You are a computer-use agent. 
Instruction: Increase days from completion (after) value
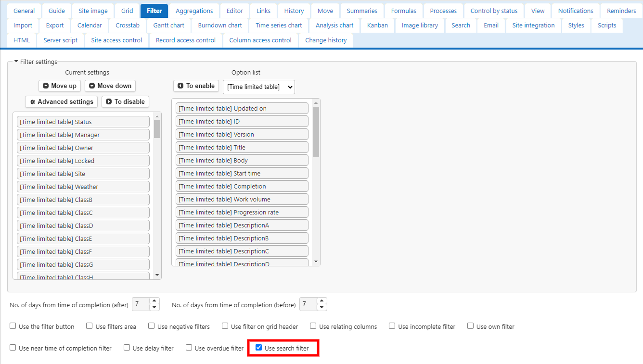154,301
